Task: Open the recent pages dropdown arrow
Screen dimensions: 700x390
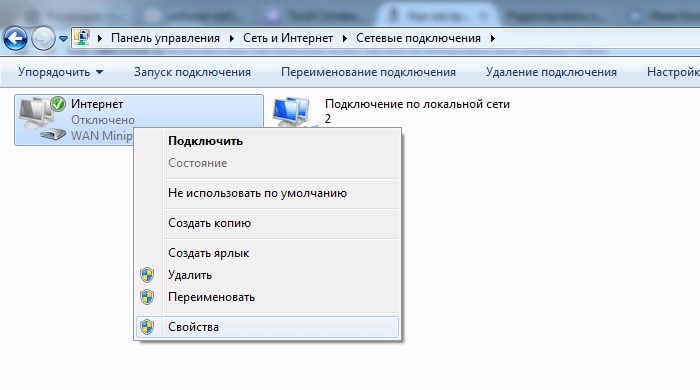Action: coord(63,39)
